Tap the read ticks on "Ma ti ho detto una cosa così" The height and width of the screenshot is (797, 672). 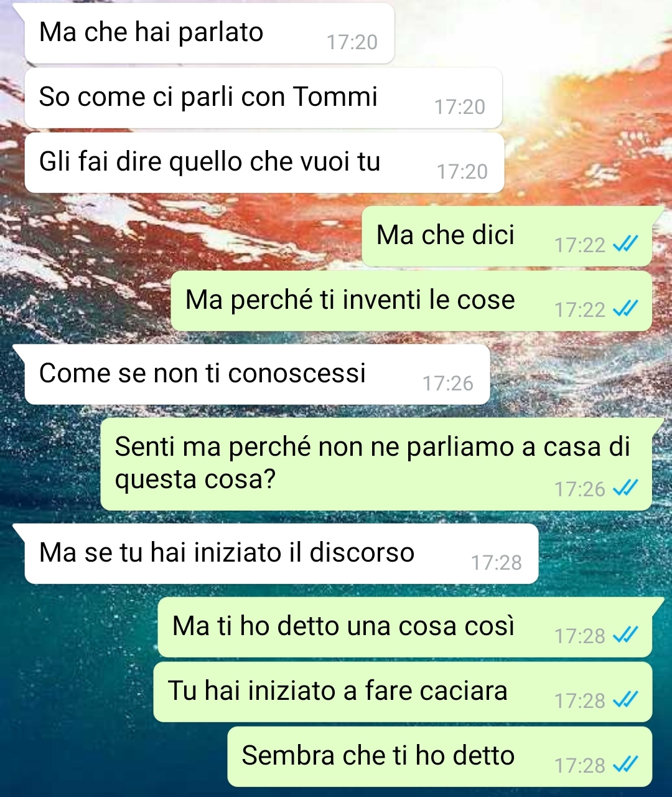tap(625, 636)
